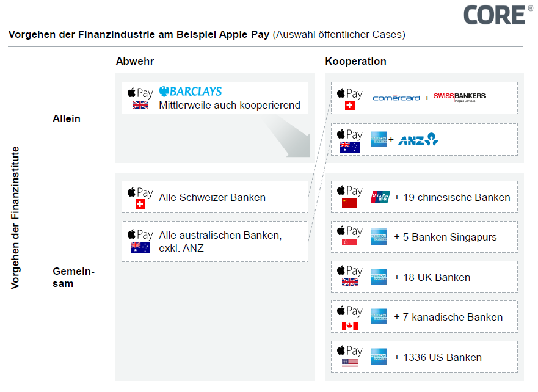Click the 'Alle Schweizer Banken' box
538x392 pixels.
pos(214,197)
